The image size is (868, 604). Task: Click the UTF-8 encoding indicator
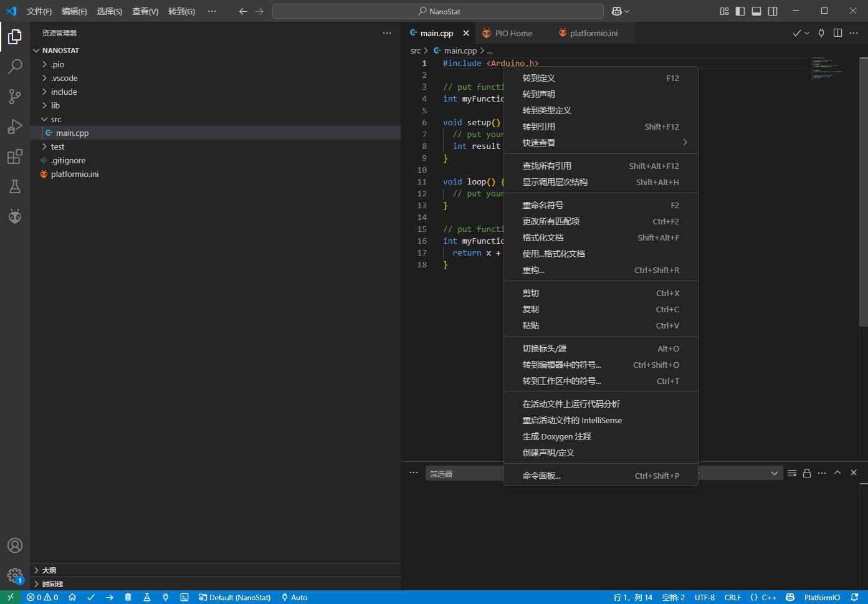click(705, 597)
